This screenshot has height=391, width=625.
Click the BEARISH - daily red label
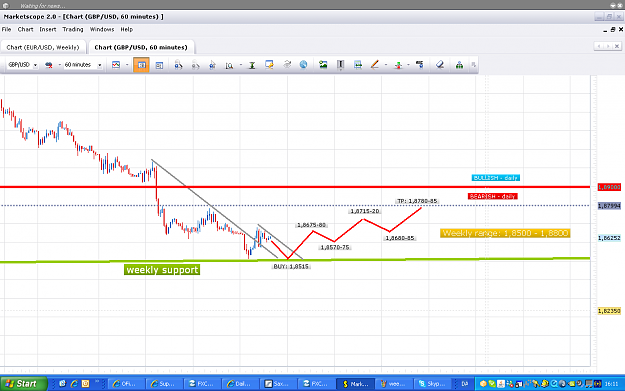point(493,196)
